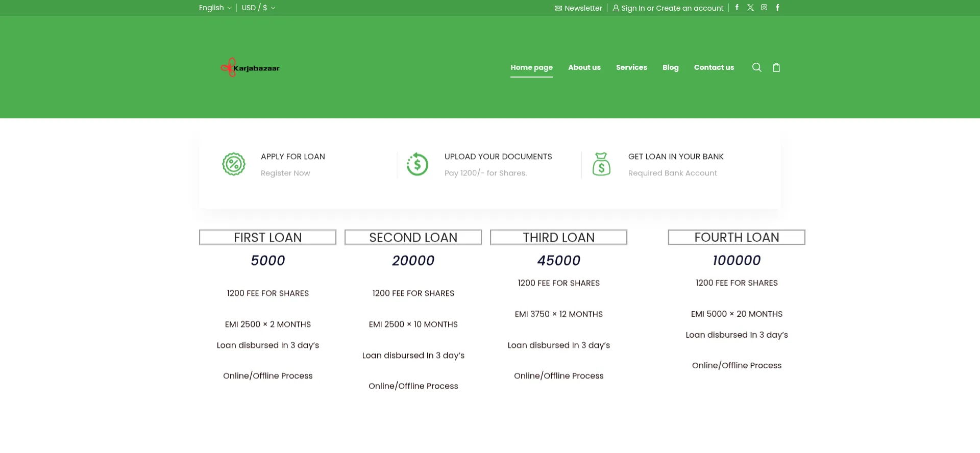Click the Facebook icon after Instagram

click(x=777, y=8)
